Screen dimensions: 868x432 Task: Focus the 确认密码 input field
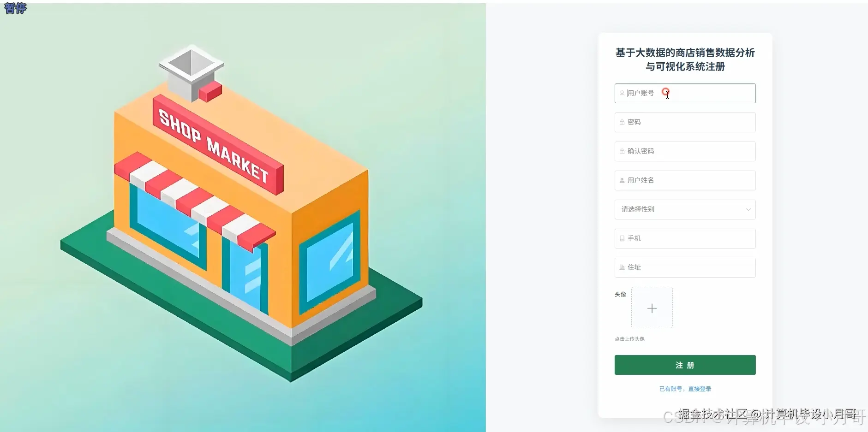pyautogui.click(x=685, y=151)
